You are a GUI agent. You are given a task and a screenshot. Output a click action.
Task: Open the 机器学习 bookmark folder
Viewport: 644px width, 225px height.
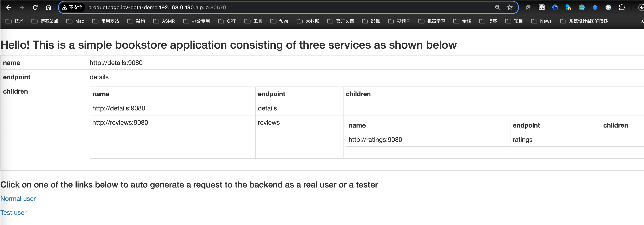(432, 21)
